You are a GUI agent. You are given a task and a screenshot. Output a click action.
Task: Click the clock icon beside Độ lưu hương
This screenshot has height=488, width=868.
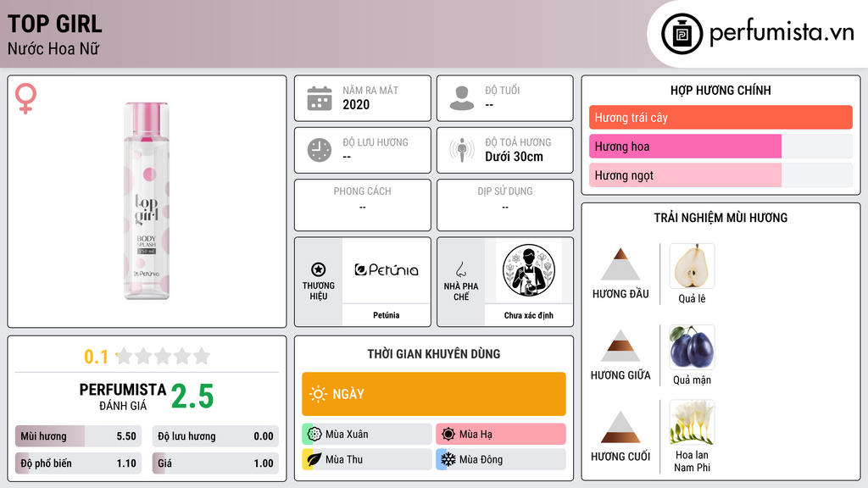pyautogui.click(x=320, y=150)
